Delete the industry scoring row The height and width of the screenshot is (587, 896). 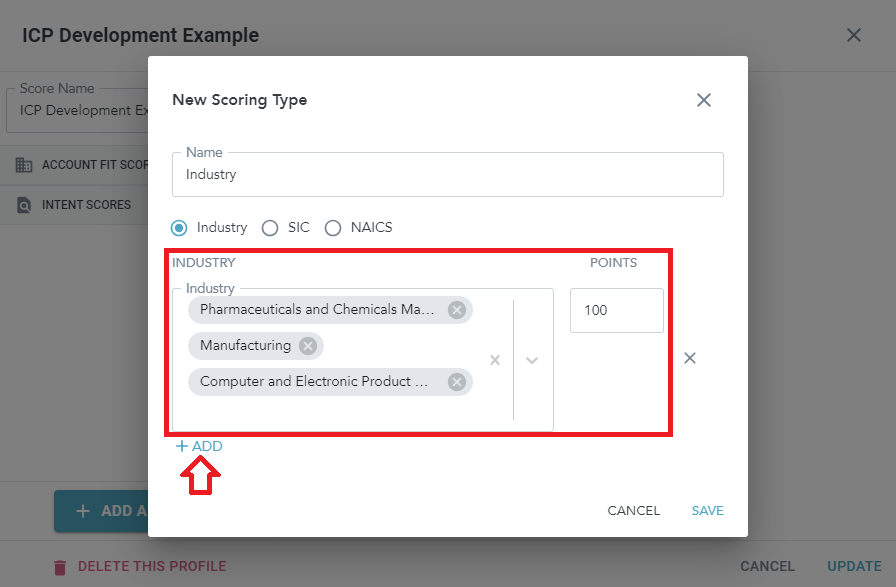[690, 358]
